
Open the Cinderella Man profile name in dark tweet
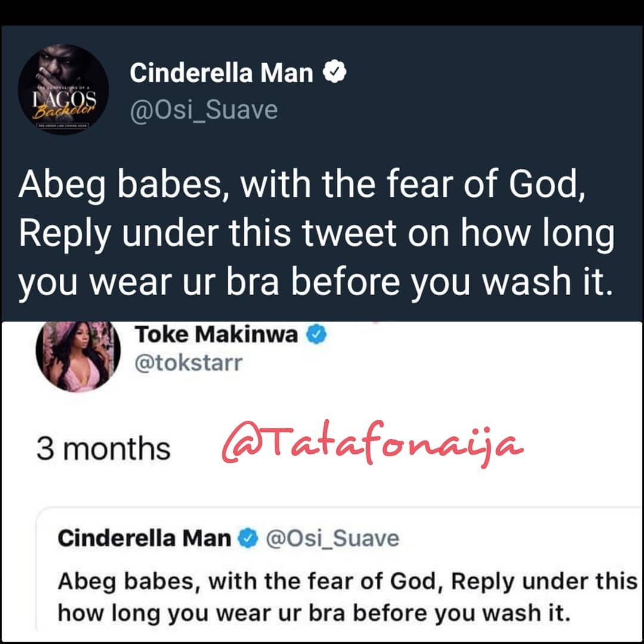221,73
